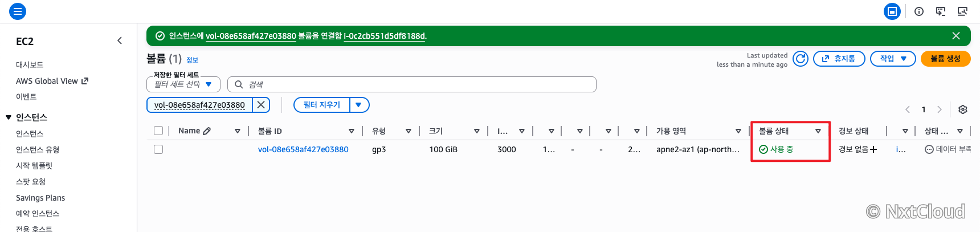Click the 볼륨 생성 button
The height and width of the screenshot is (232, 980).
[946, 59]
